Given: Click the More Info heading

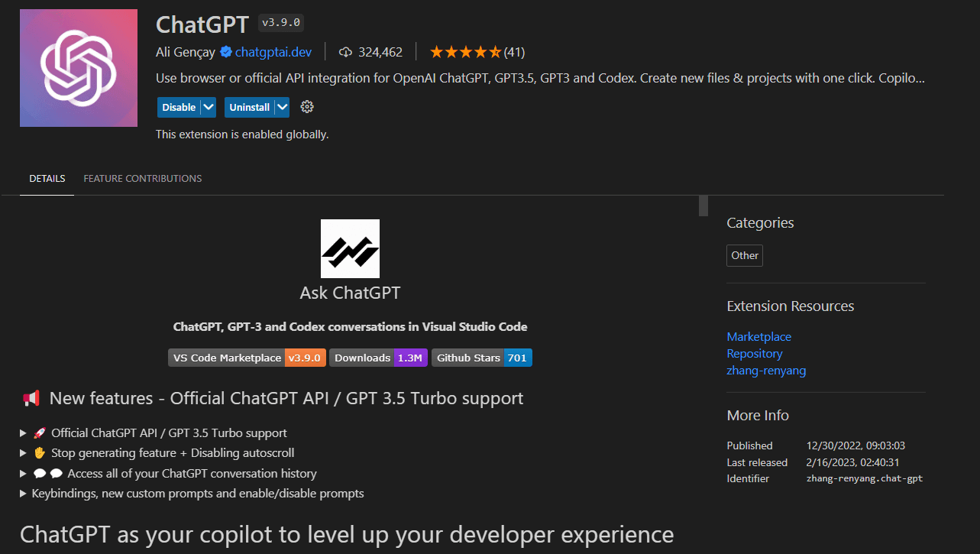Looking at the screenshot, I should tap(758, 416).
